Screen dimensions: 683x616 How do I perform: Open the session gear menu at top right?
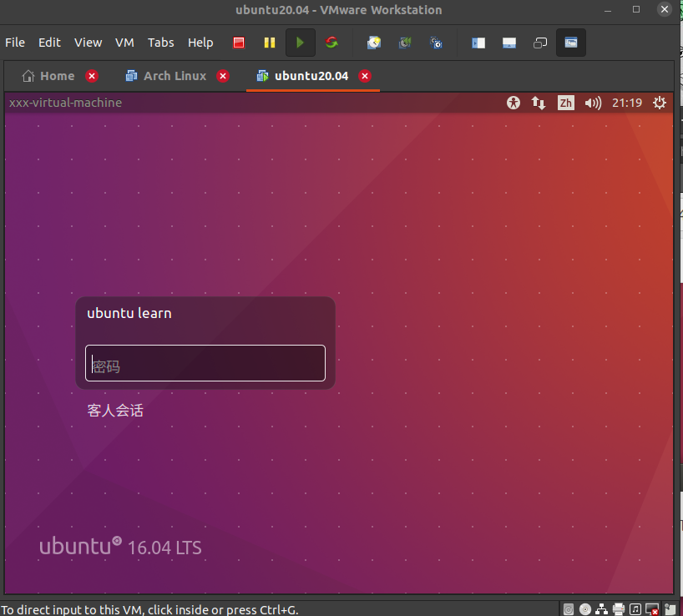660,103
